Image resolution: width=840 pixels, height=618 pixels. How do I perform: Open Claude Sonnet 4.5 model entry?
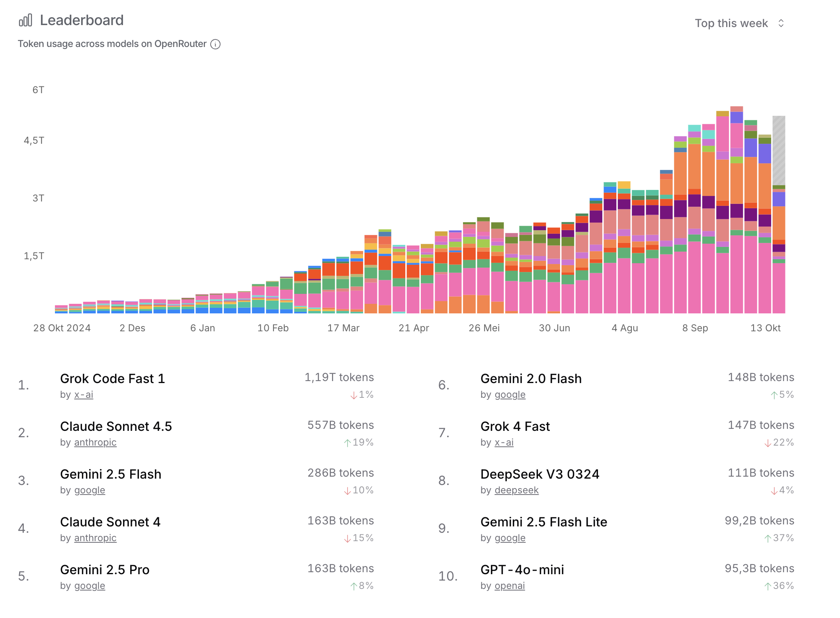point(116,426)
